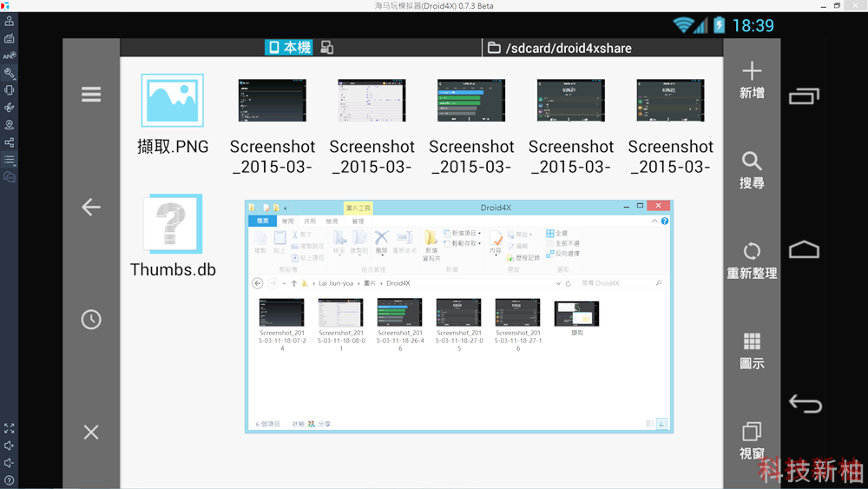Click the Explorer address bar refresh icon

pyautogui.click(x=568, y=283)
